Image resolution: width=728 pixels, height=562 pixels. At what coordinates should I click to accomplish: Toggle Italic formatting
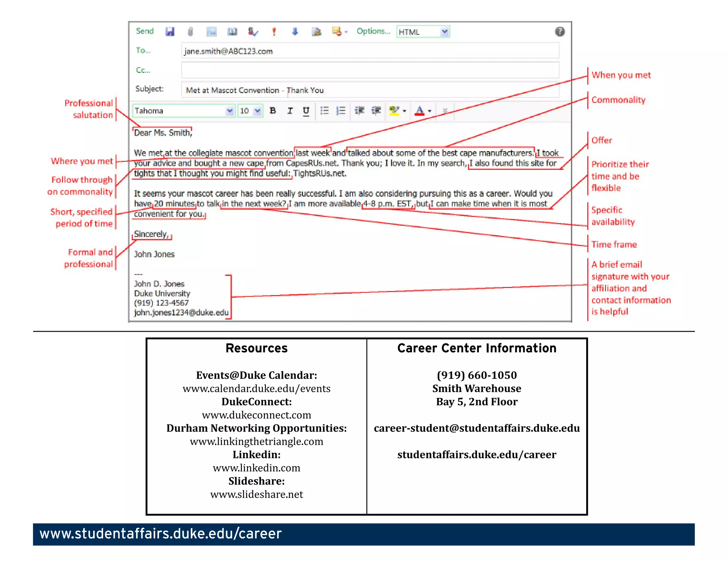[x=290, y=110]
